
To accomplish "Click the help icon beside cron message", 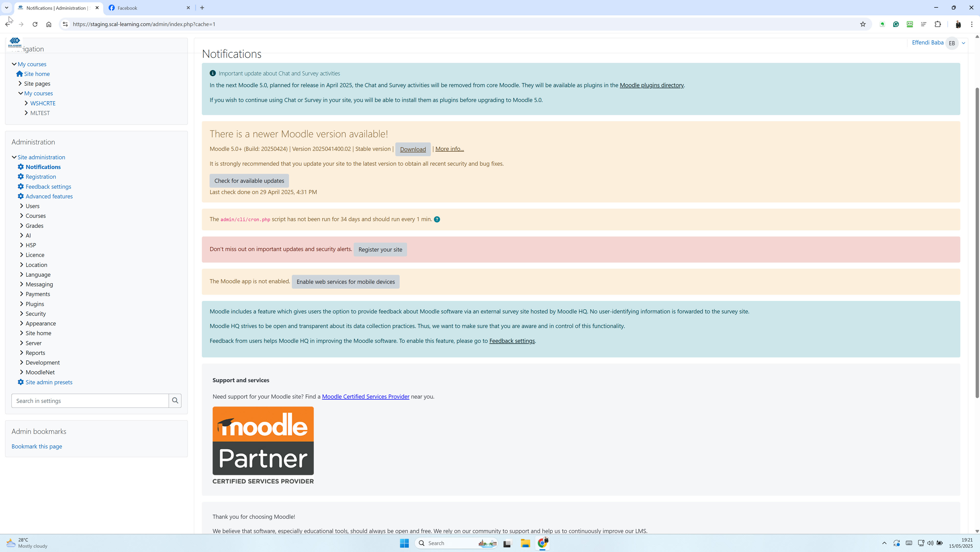I will tap(437, 219).
